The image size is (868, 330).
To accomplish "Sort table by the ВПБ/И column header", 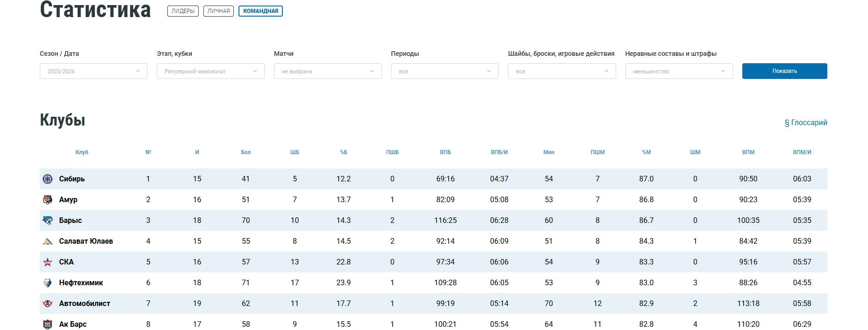I will 499,152.
